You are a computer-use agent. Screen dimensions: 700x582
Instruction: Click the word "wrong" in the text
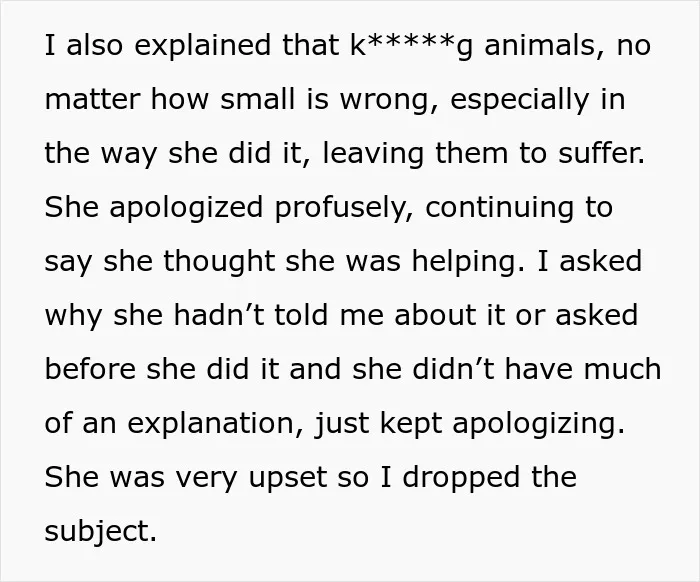(x=389, y=100)
